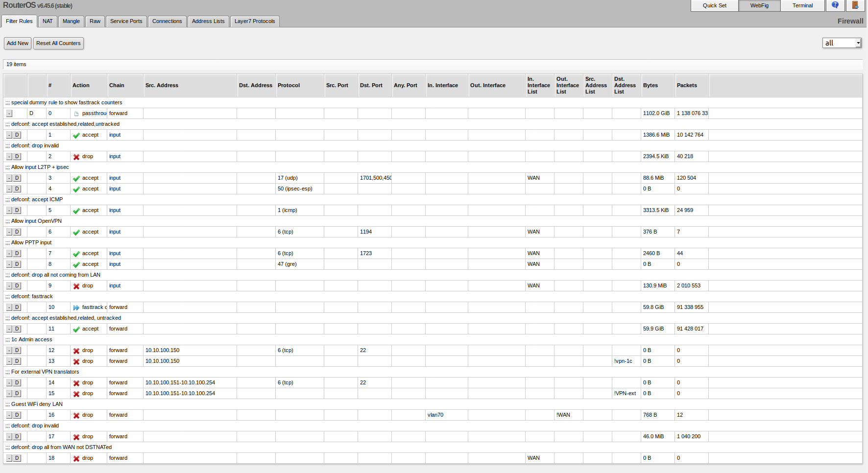The image size is (868, 473).
Task: Open the Service Ports tab
Action: click(x=126, y=21)
